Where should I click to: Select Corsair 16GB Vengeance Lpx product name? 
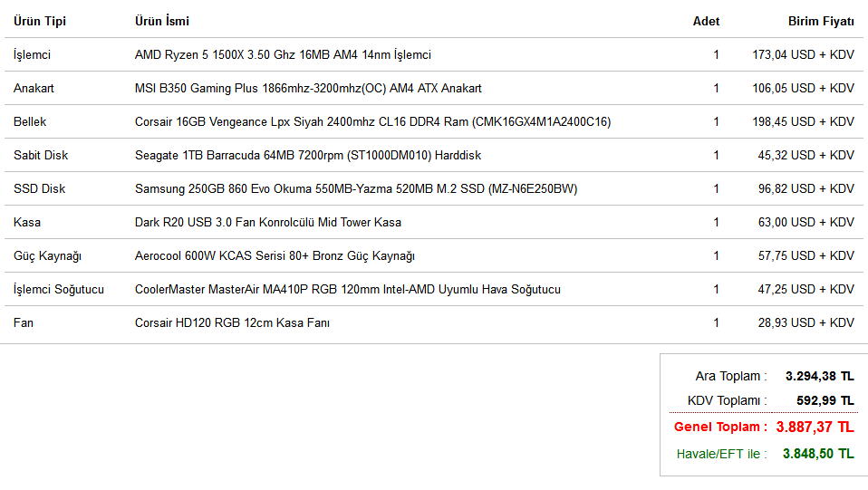point(372,121)
